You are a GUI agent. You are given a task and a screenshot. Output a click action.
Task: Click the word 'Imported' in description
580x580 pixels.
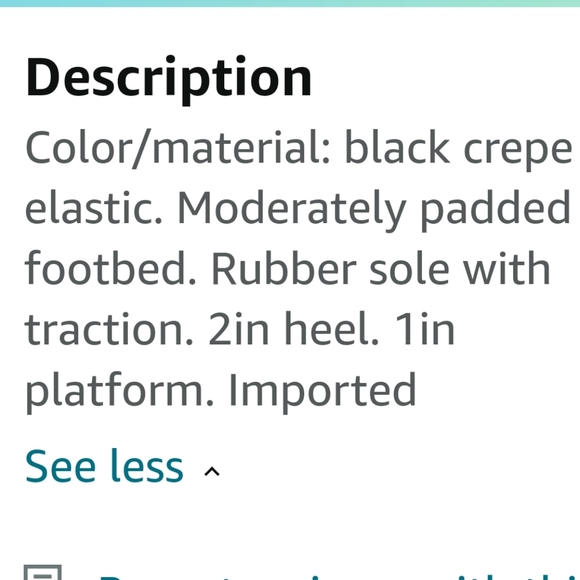(x=323, y=392)
